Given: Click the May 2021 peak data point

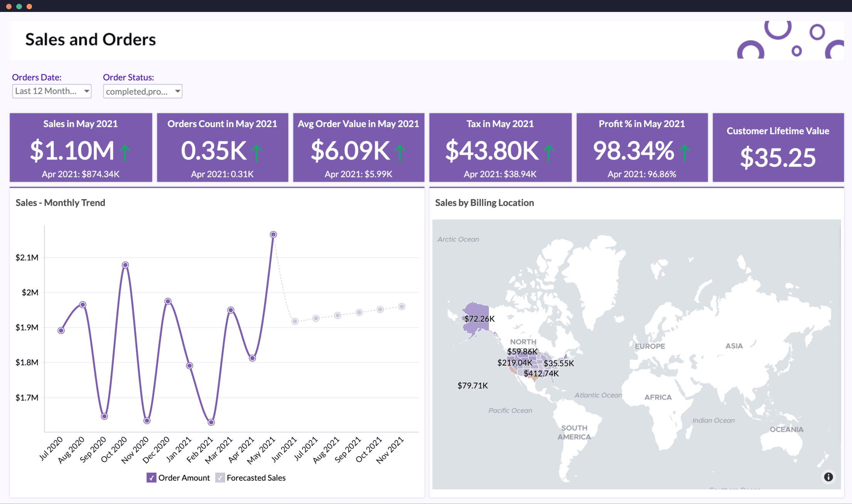Looking at the screenshot, I should (x=273, y=234).
